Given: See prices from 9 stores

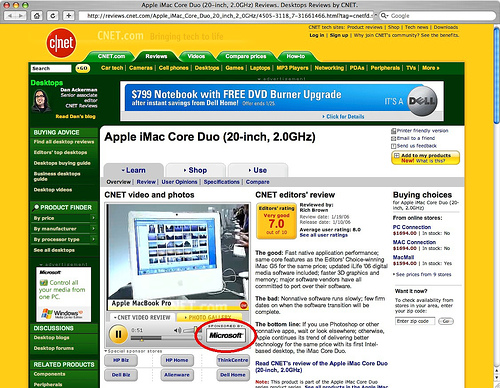Looking at the screenshot, I should click(x=423, y=274).
